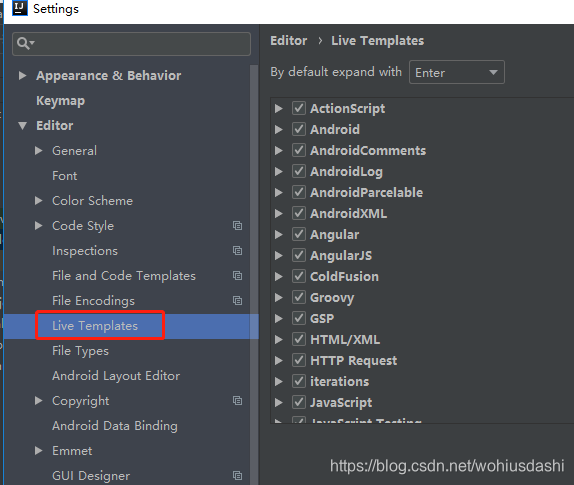Toggle the Groovy templates checkbox
The image size is (574, 485).
coord(299,297)
